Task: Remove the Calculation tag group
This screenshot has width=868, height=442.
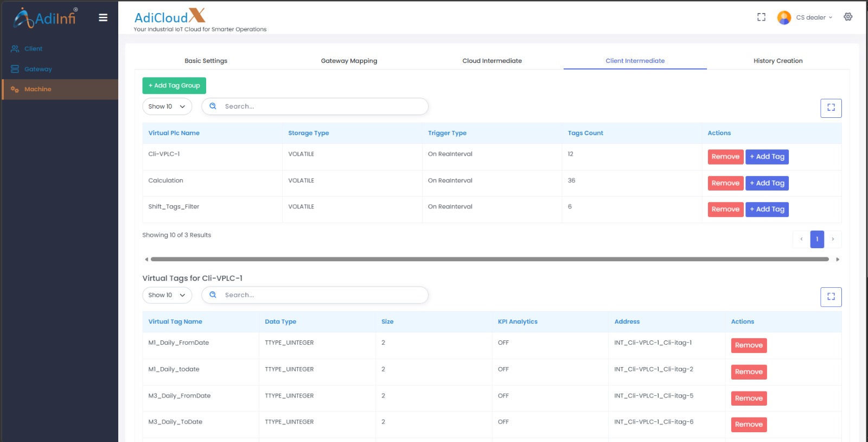Action: coord(725,184)
